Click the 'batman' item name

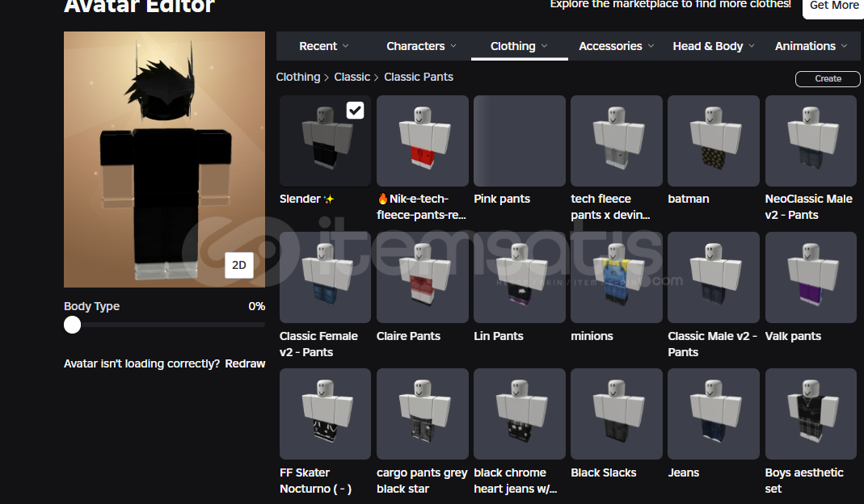click(x=689, y=199)
